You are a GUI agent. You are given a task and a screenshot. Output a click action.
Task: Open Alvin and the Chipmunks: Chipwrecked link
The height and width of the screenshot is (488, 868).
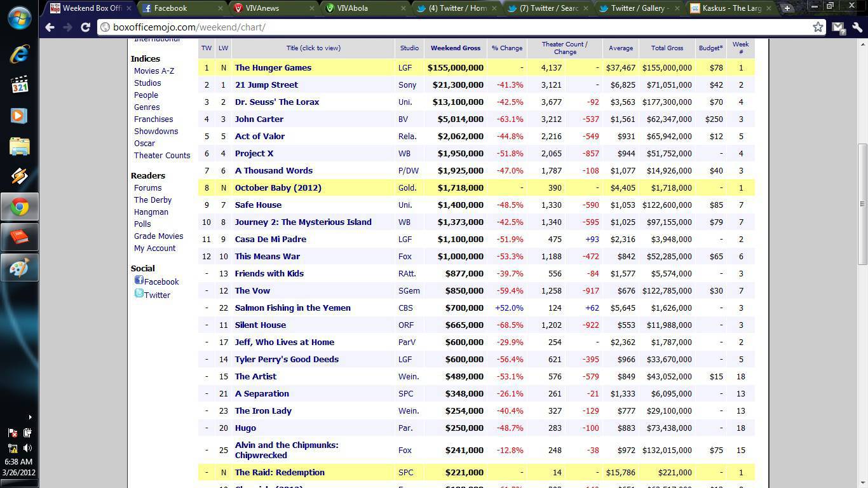click(x=287, y=450)
